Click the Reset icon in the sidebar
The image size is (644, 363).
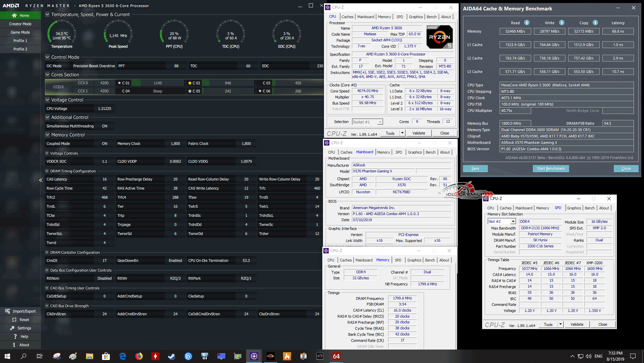(14, 320)
